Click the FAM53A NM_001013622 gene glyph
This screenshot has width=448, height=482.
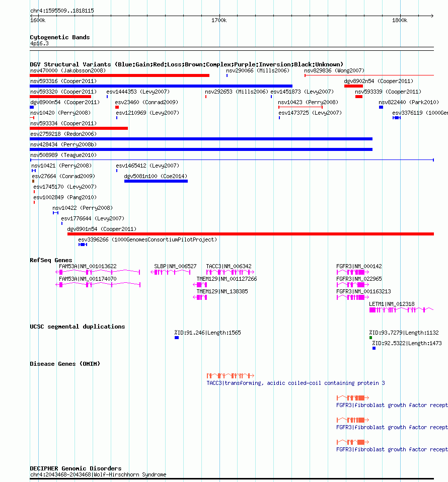(x=98, y=272)
